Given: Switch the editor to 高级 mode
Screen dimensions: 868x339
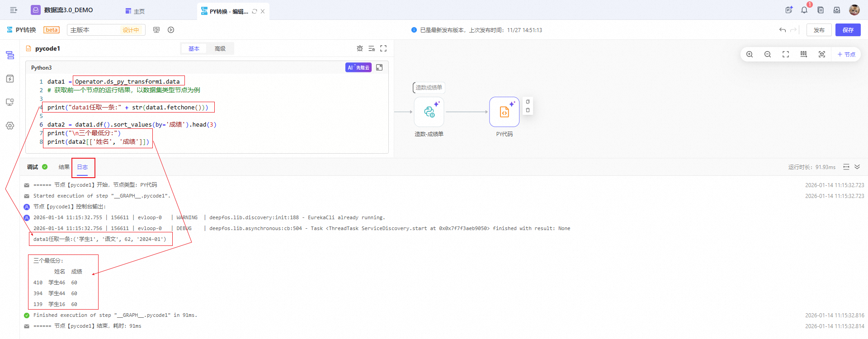Looking at the screenshot, I should point(220,48).
